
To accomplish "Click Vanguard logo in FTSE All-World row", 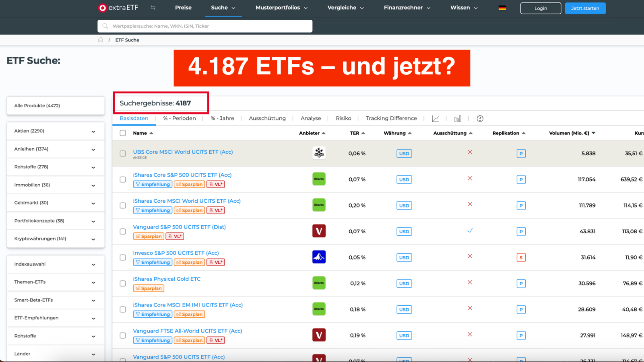I will pyautogui.click(x=319, y=335).
